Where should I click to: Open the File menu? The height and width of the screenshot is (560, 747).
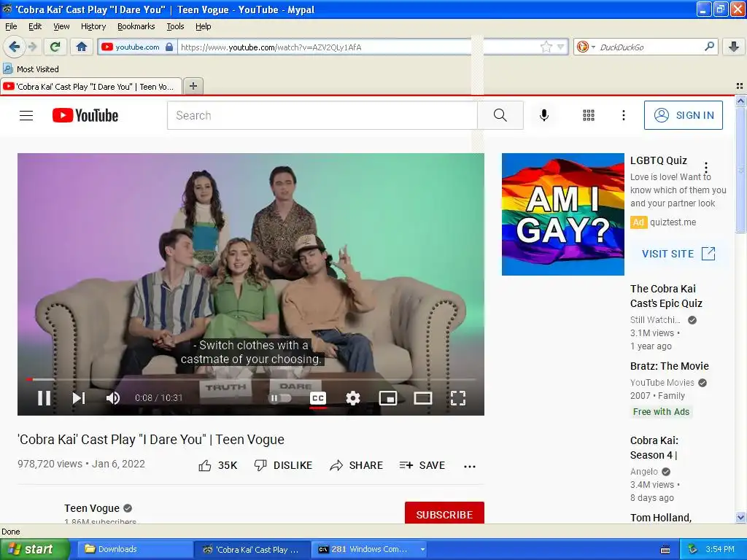11,26
